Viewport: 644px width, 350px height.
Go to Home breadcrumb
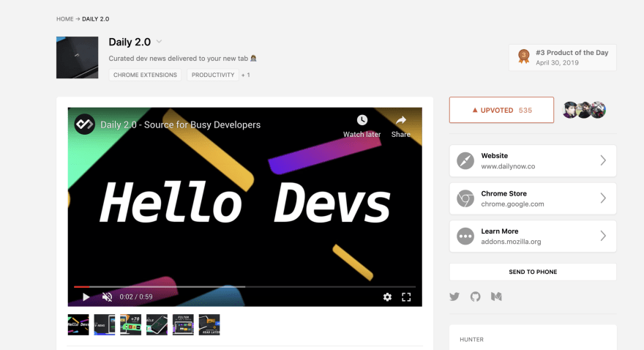[x=65, y=19]
